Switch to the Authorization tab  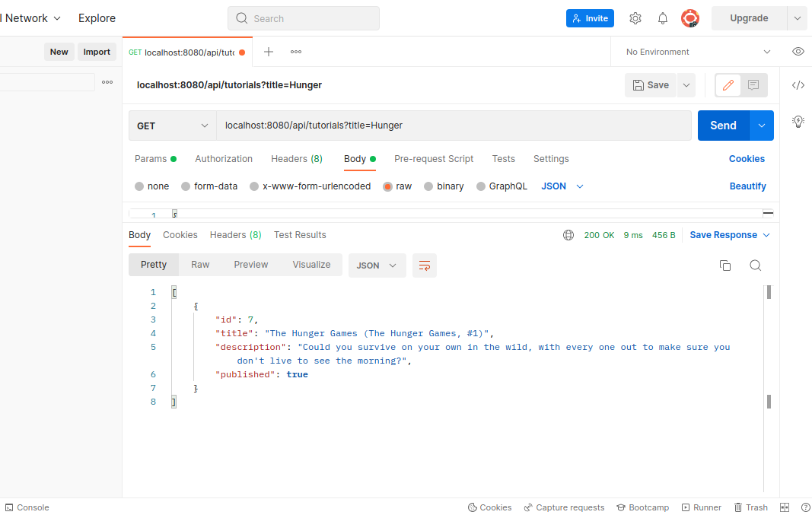tap(224, 159)
